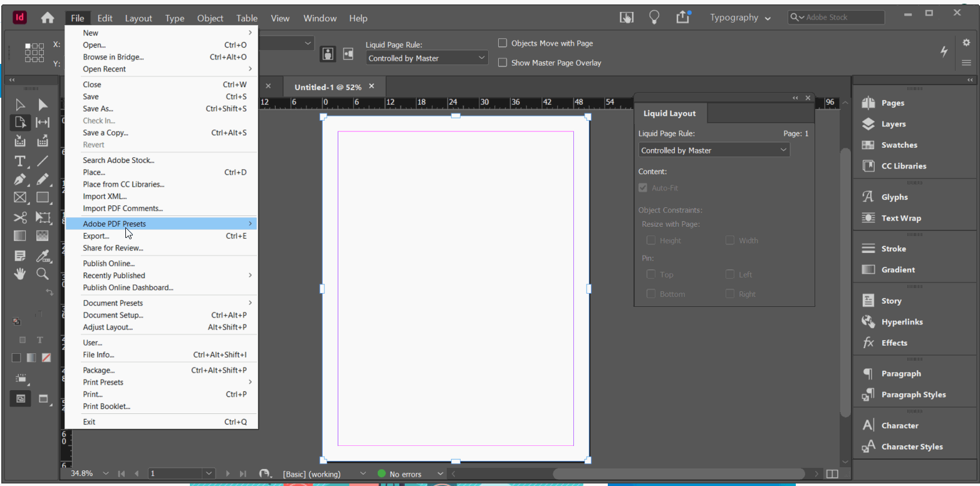Screen dimensions: 980x486
Task: Select Place from File menu
Action: pyautogui.click(x=161, y=172)
